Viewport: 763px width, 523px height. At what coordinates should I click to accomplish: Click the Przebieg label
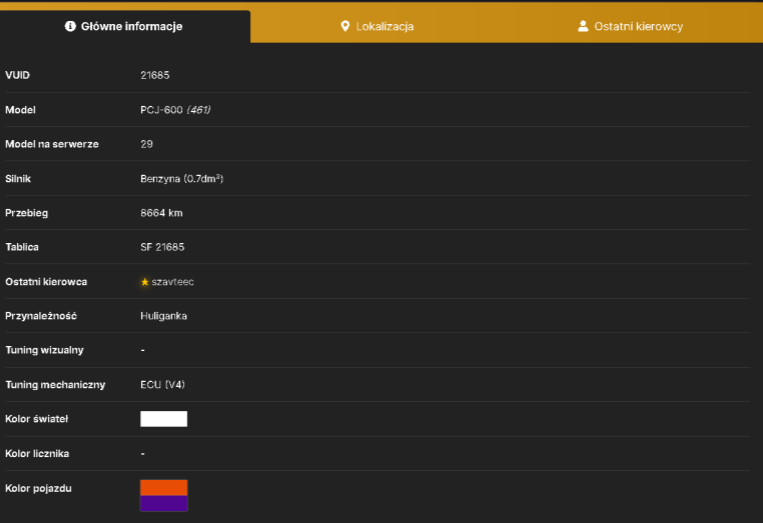27,213
